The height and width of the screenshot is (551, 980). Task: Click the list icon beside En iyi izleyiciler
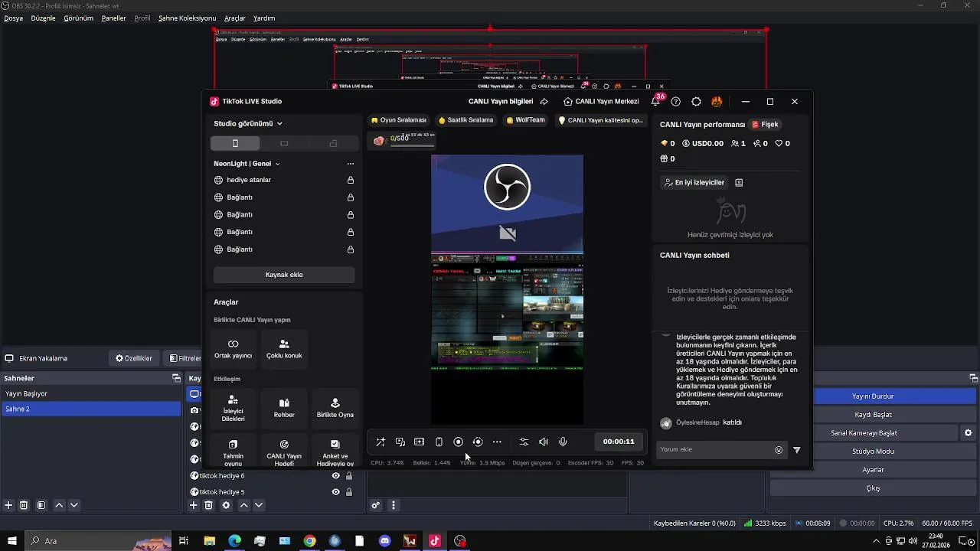pyautogui.click(x=739, y=183)
